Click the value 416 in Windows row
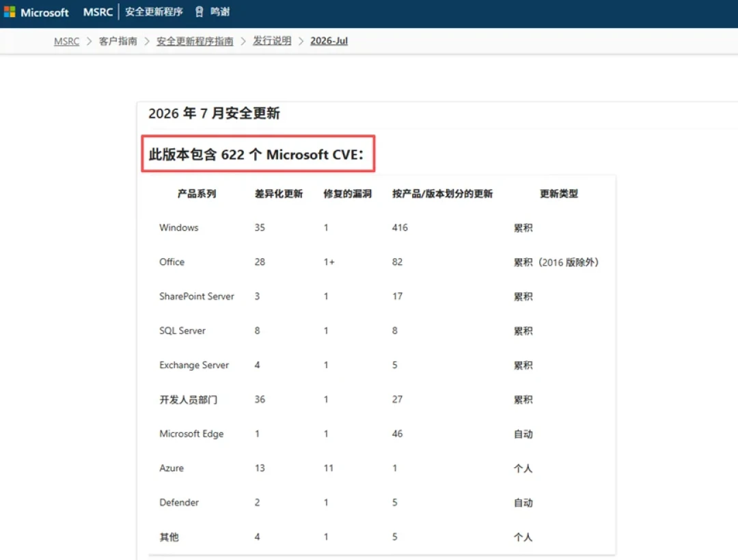738x560 pixels. coord(400,227)
